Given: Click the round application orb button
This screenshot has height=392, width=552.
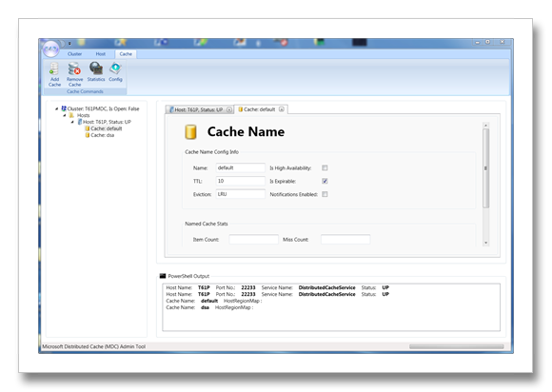Looking at the screenshot, I should (51, 49).
